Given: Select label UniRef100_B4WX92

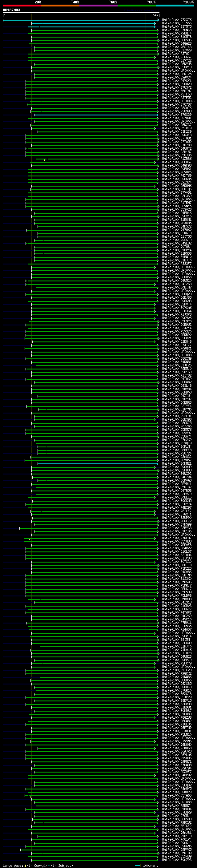Looking at the screenshot, I should point(177,474).
